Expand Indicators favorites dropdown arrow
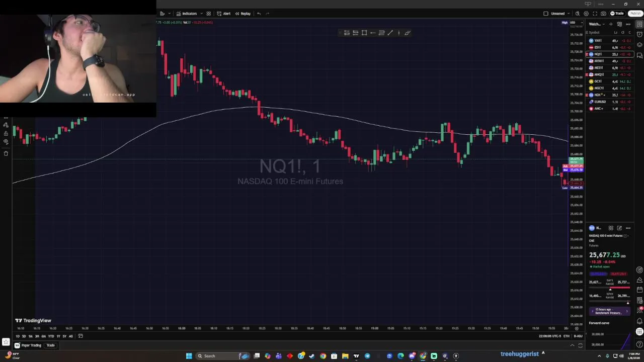The height and width of the screenshot is (362, 644). click(201, 14)
